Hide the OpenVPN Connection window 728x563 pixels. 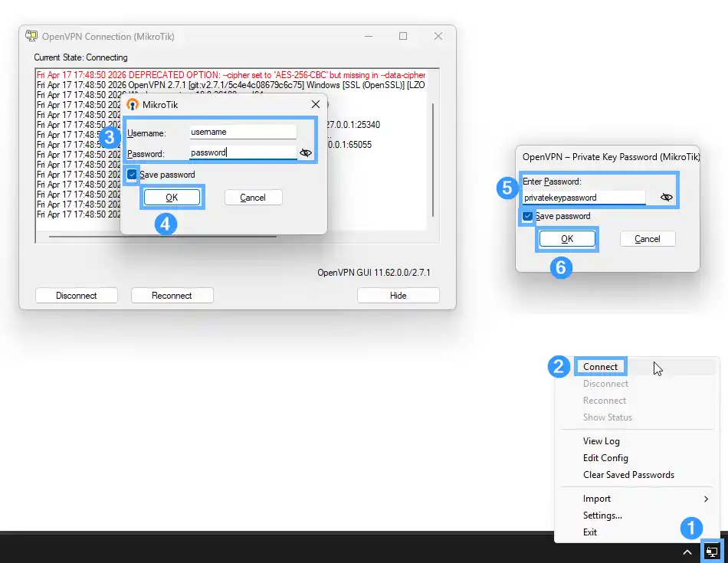[398, 296]
